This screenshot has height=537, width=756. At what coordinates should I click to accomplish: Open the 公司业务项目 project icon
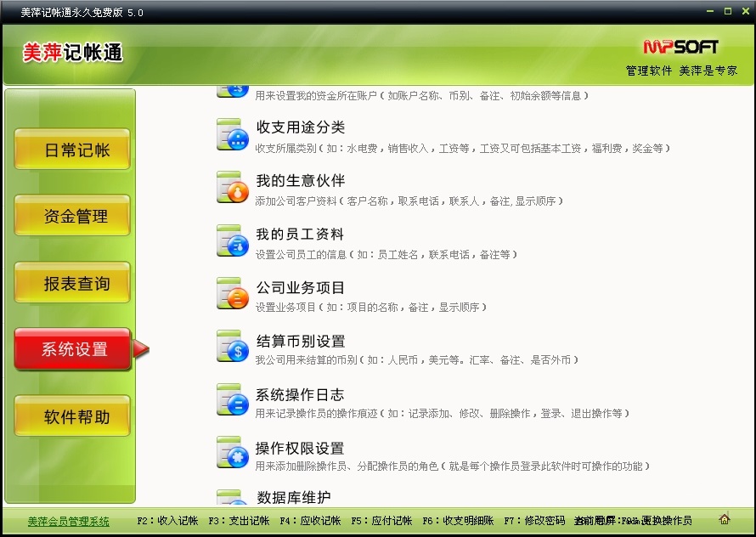click(x=233, y=293)
